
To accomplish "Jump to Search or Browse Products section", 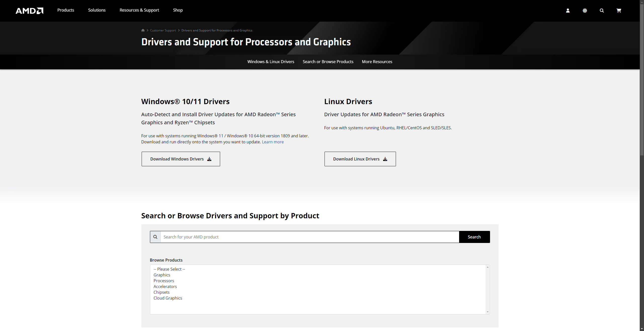I will [328, 62].
